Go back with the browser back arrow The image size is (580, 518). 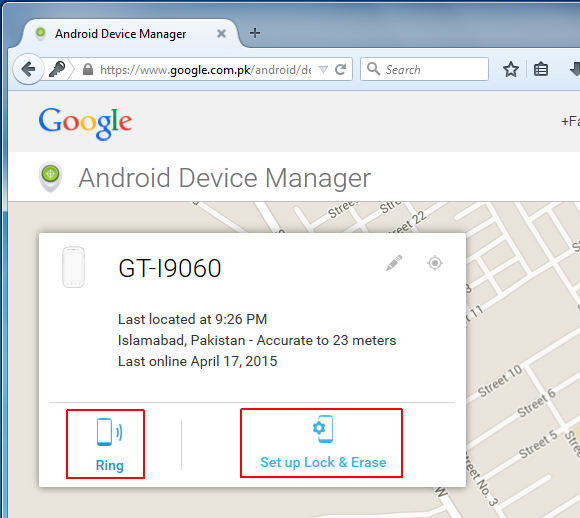[x=28, y=69]
